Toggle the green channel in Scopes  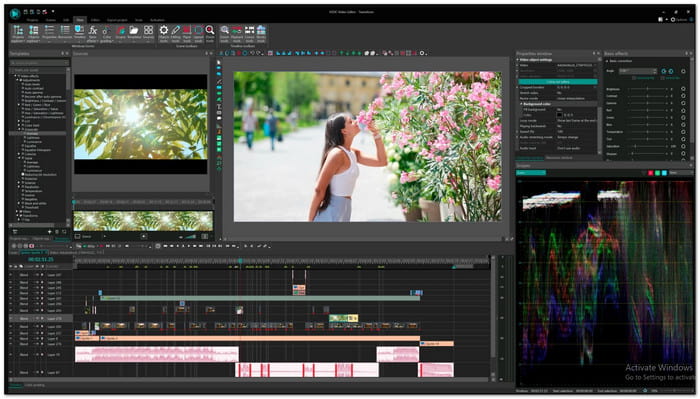(657, 173)
